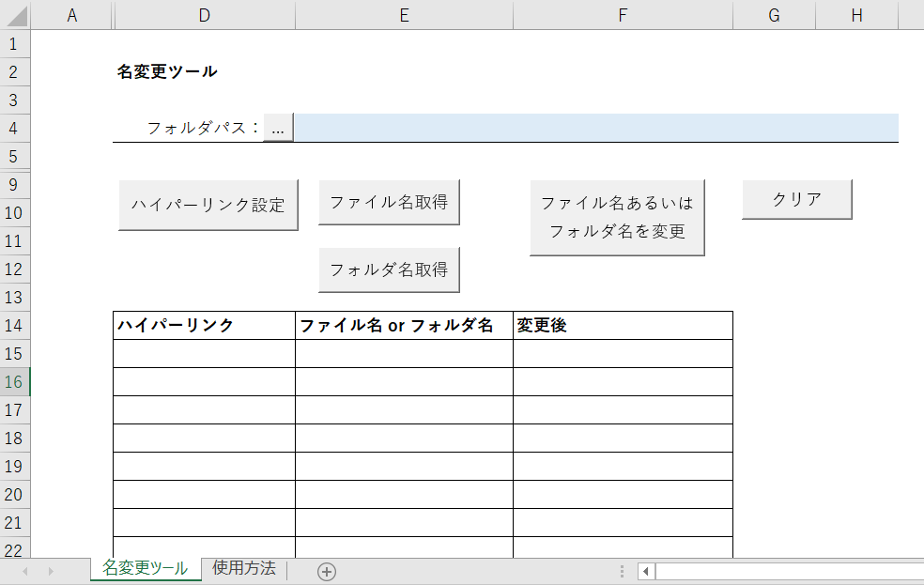Select the 名変更ツール sheet tab
Viewport: 924px width, 585px height.
[x=145, y=568]
